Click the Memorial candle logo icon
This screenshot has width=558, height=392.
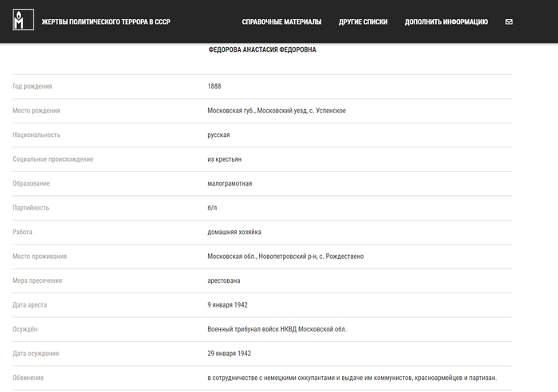click(x=23, y=21)
